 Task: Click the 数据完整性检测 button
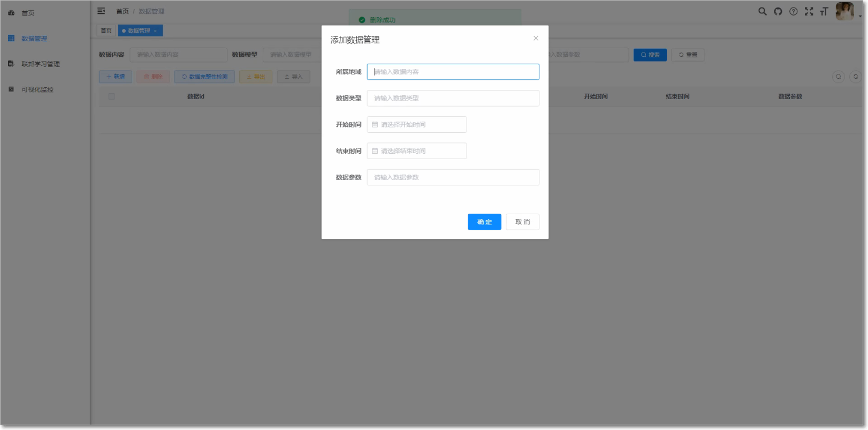point(204,77)
